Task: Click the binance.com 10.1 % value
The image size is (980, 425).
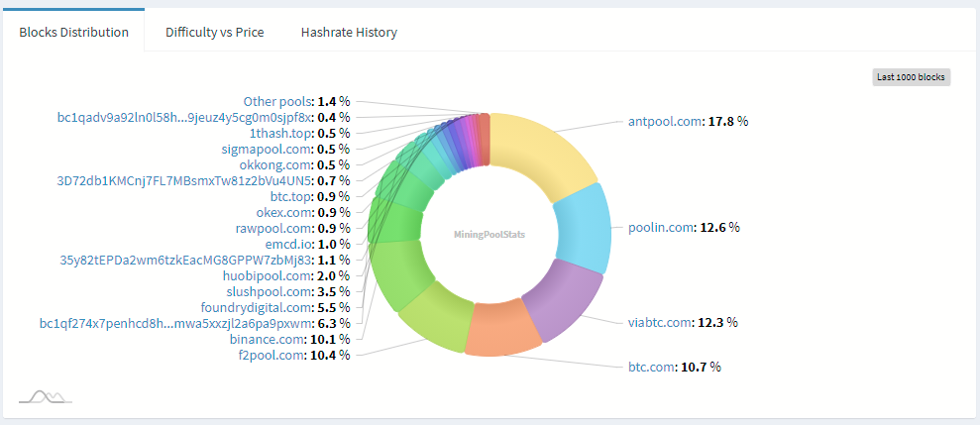Action: tap(330, 339)
